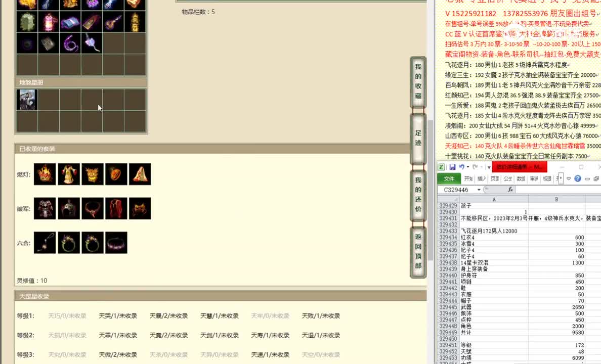
Task: Select the purple ring icon in 六合 set
Action: point(116,243)
